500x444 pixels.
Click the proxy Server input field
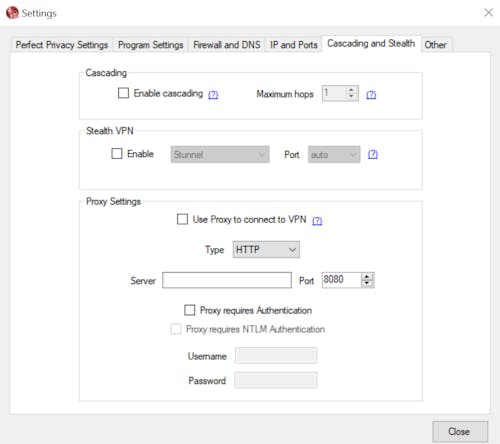coord(227,280)
